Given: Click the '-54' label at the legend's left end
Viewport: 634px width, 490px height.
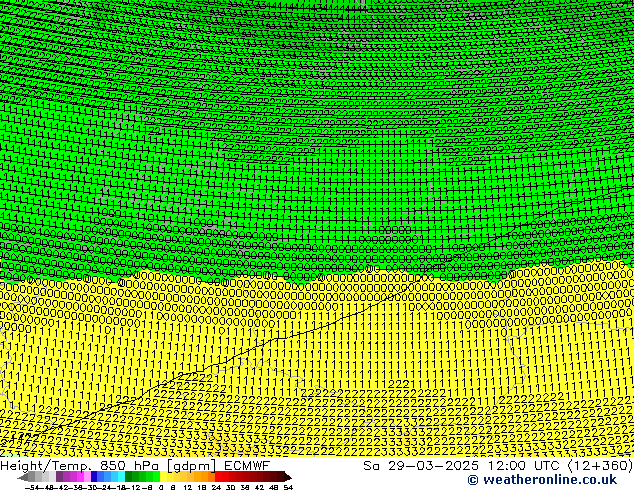Looking at the screenshot, I should coord(32,487).
